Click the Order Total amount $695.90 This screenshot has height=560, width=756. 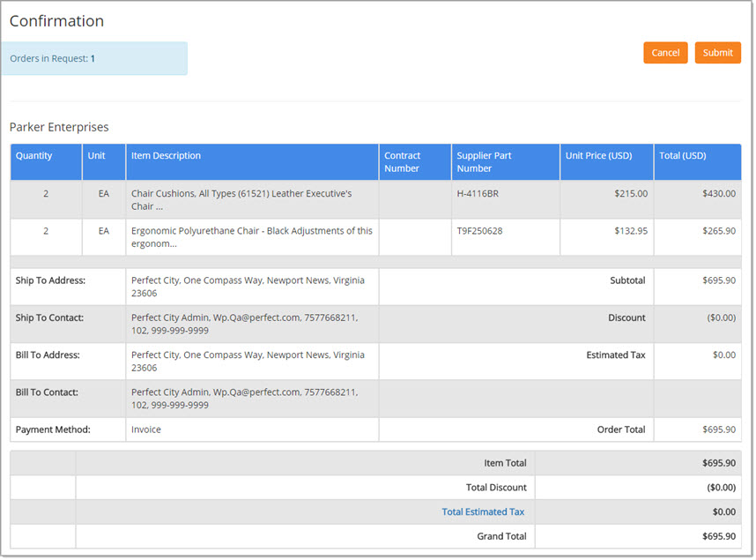718,429
